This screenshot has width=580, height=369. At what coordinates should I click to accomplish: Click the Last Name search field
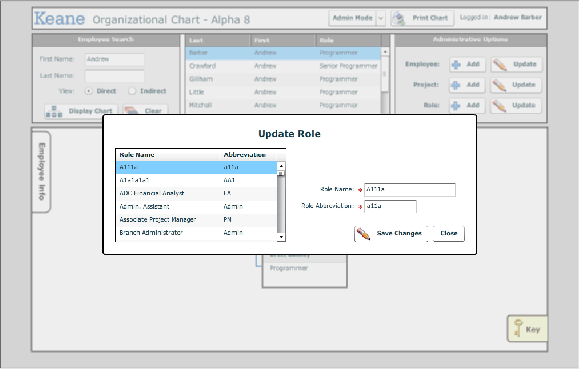115,76
